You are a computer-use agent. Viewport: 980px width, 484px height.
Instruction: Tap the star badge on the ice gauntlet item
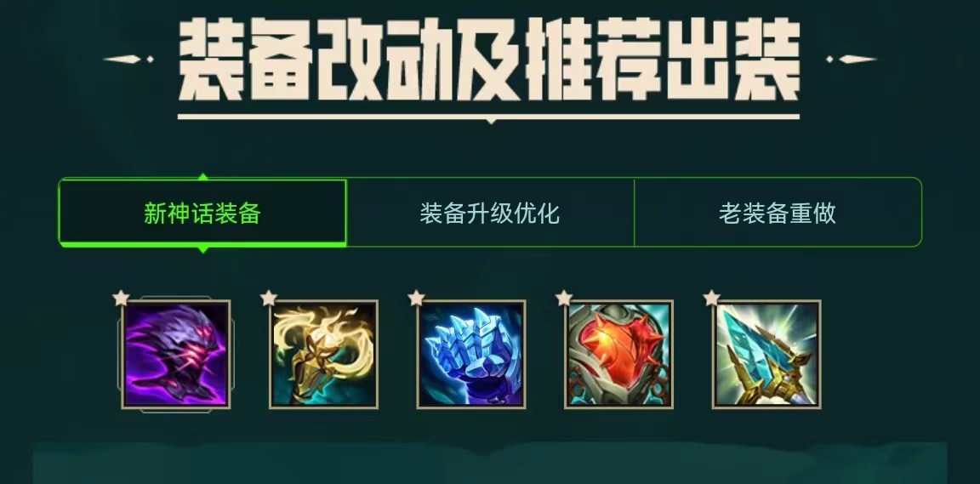(x=416, y=299)
